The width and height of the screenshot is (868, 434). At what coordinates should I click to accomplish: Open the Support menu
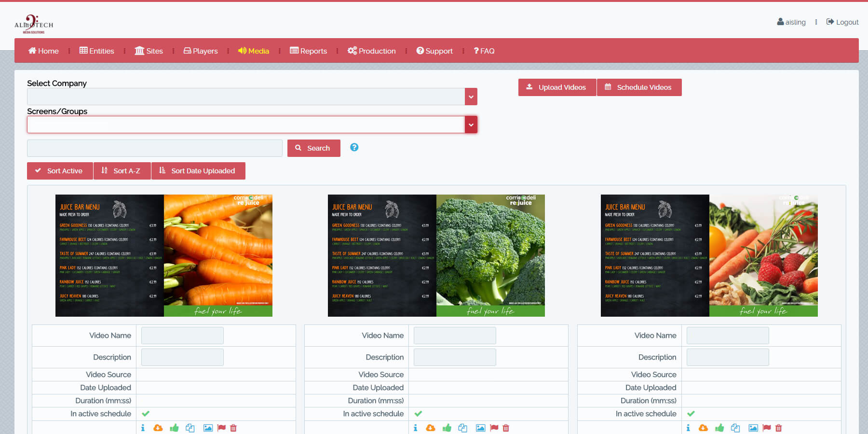point(434,51)
